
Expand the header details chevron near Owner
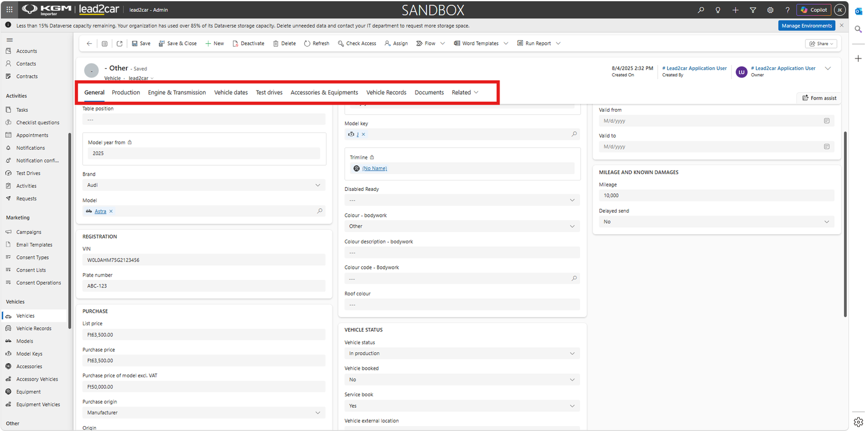pyautogui.click(x=828, y=68)
